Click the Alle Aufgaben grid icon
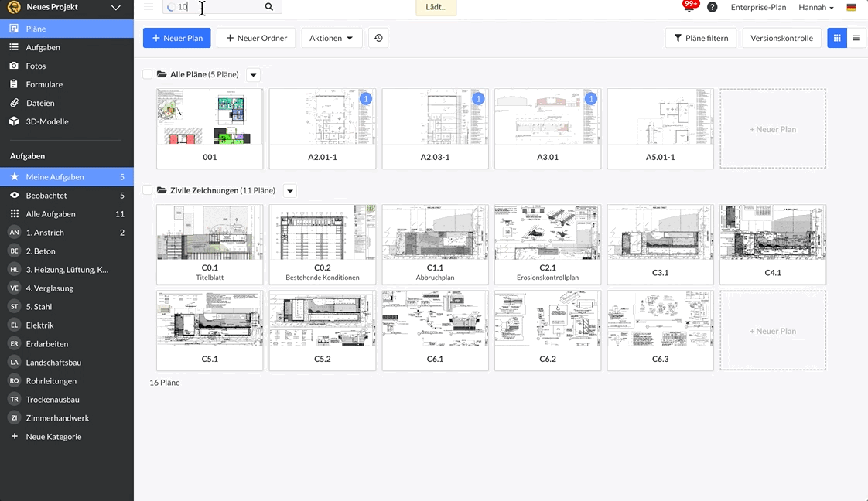868x501 pixels. 15,214
